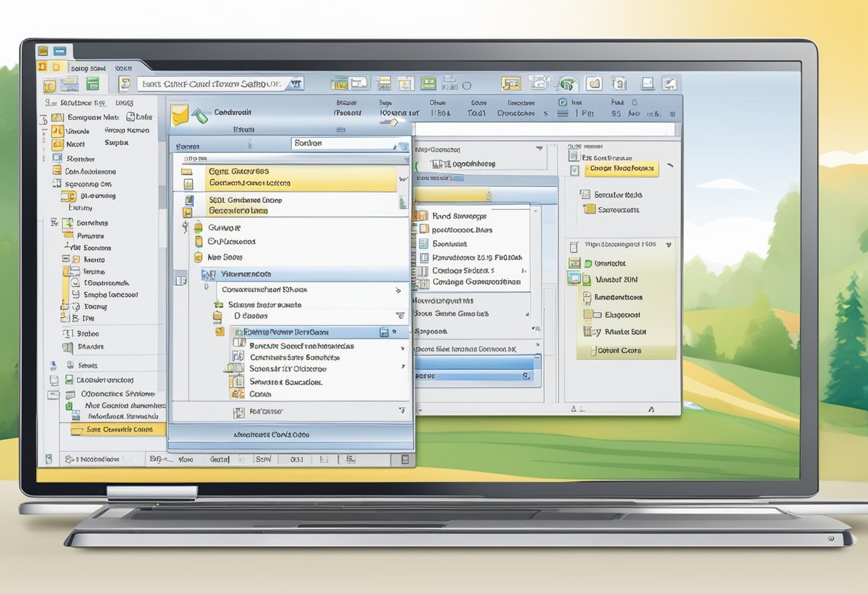The height and width of the screenshot is (594, 868).
Task: Open the Sobra Sand menu at the window top
Action: (88, 69)
